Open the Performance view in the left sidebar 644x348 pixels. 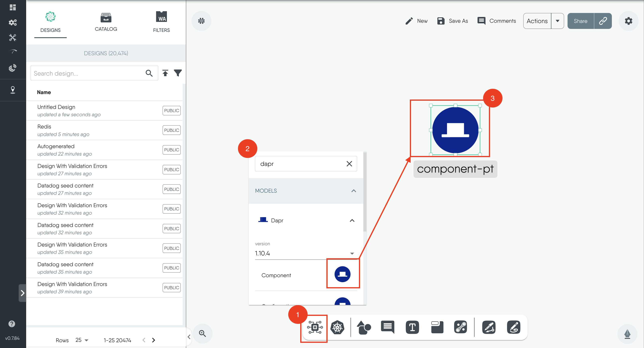[13, 51]
